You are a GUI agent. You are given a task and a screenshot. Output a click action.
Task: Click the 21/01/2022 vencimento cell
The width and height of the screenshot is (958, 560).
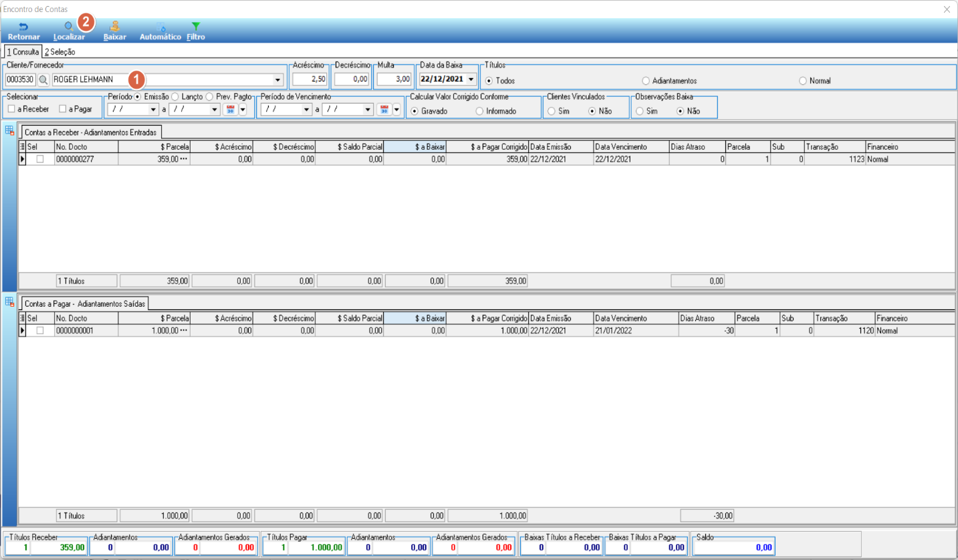[635, 331]
